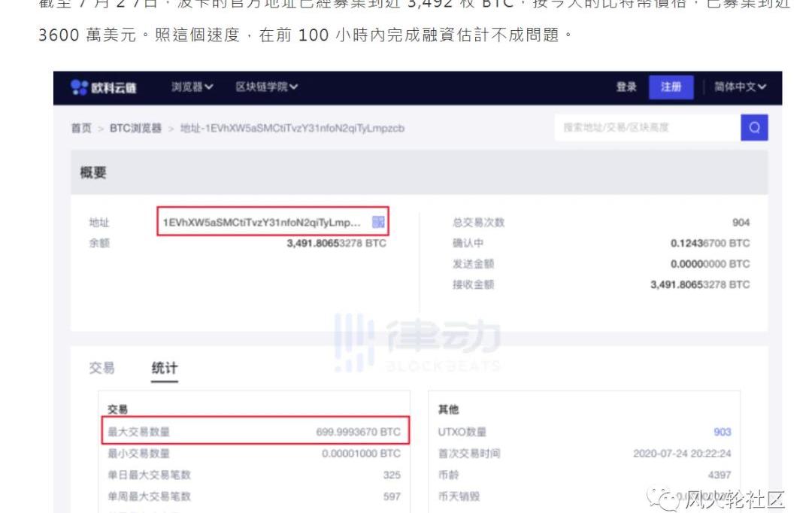Click the 币天销毁 label
This screenshot has height=513, width=812.
point(459,496)
